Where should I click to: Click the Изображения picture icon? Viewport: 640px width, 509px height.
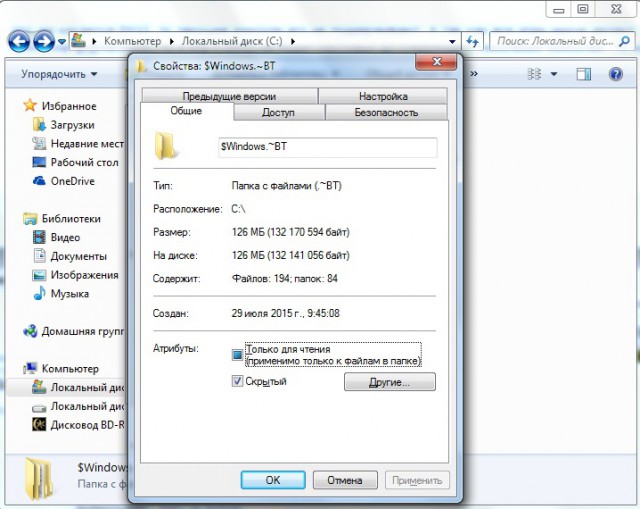click(x=39, y=275)
